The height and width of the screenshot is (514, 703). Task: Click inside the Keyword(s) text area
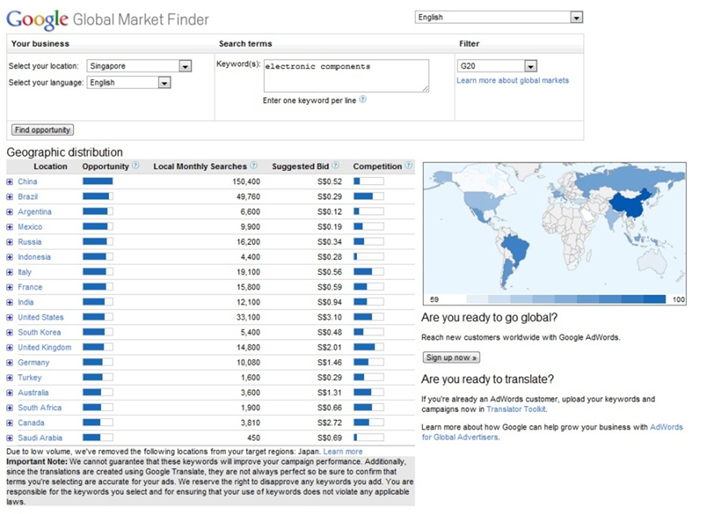click(345, 75)
